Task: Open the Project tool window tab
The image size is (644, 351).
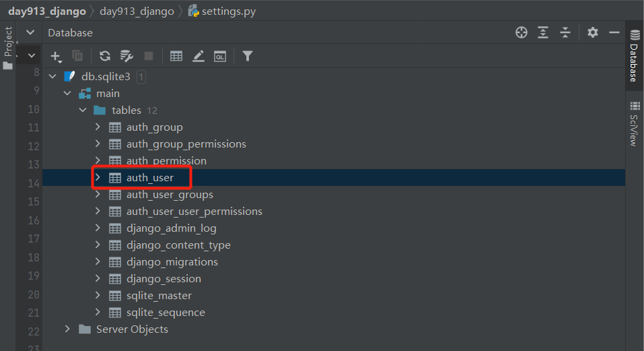Action: coord(8,47)
